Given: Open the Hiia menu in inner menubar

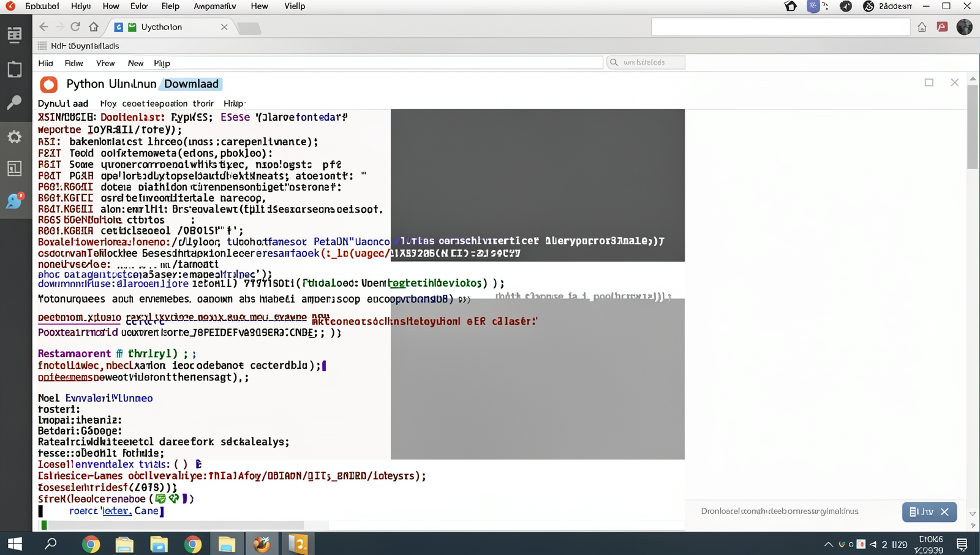Looking at the screenshot, I should click(45, 63).
